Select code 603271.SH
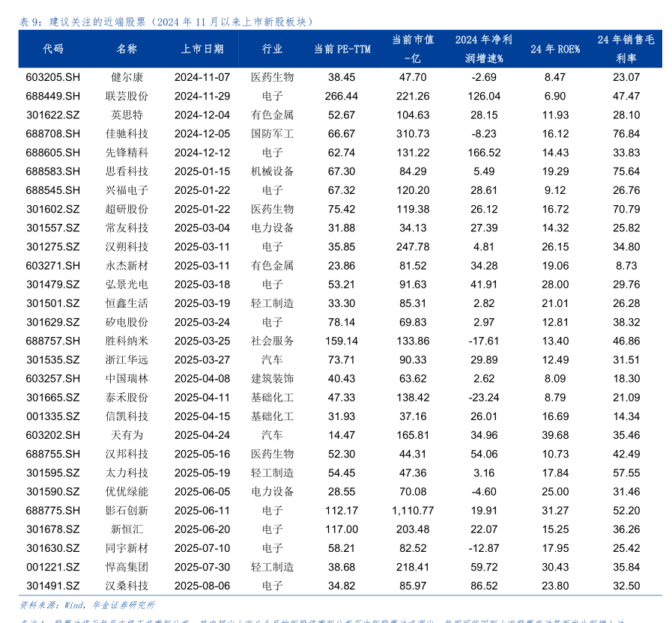672x623 pixels. coord(53,266)
